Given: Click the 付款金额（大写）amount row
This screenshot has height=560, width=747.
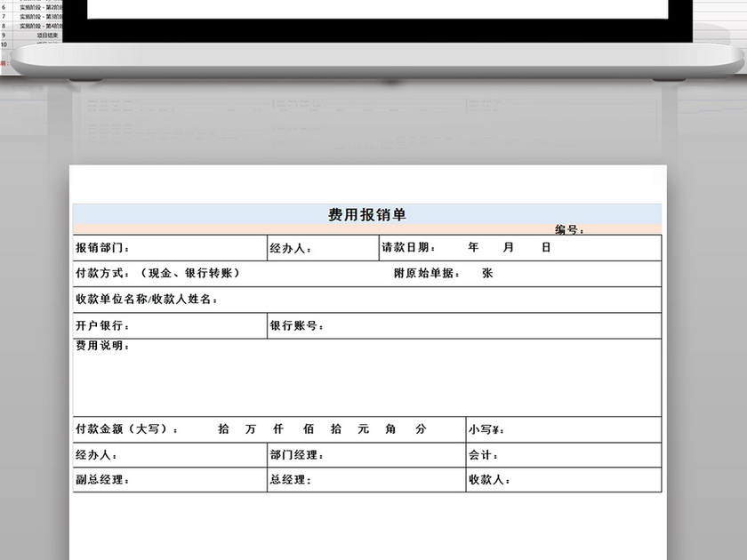Looking at the screenshot, I should (267, 428).
